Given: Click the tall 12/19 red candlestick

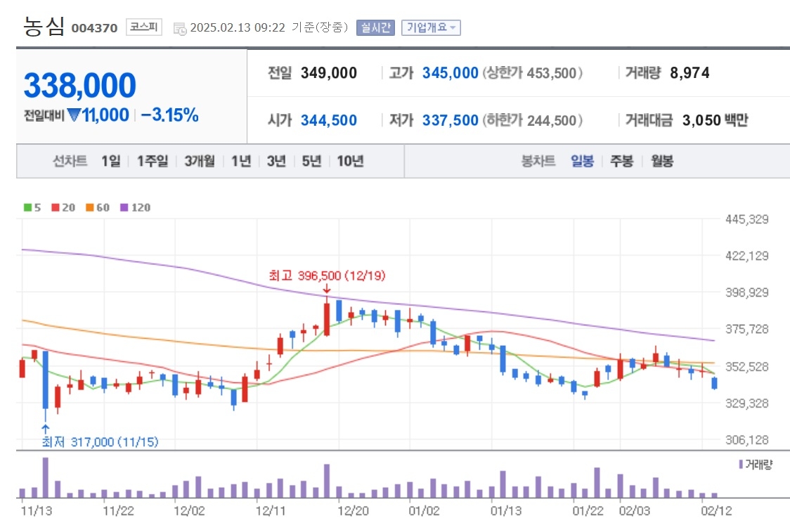Looking at the screenshot, I should pos(327,316).
